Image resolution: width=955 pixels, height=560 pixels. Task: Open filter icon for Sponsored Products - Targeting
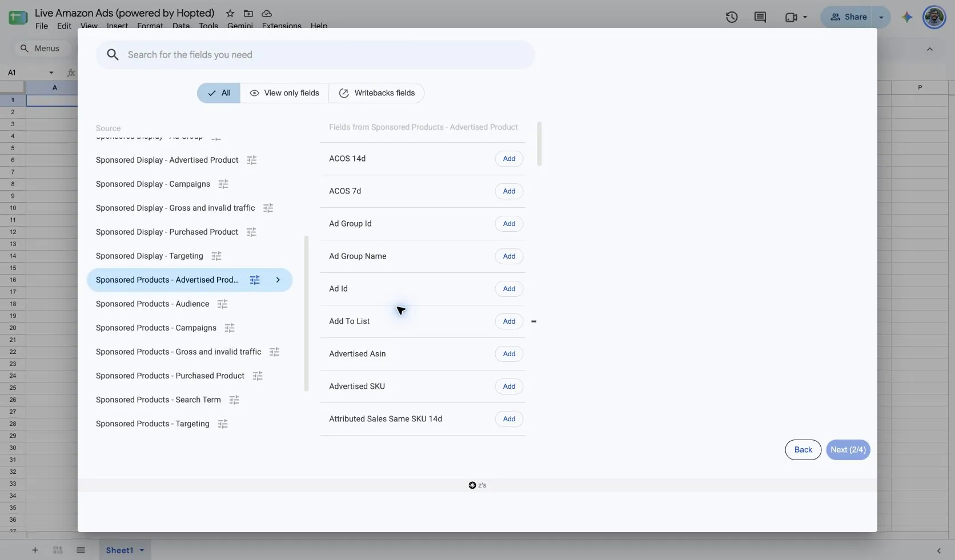tap(223, 424)
